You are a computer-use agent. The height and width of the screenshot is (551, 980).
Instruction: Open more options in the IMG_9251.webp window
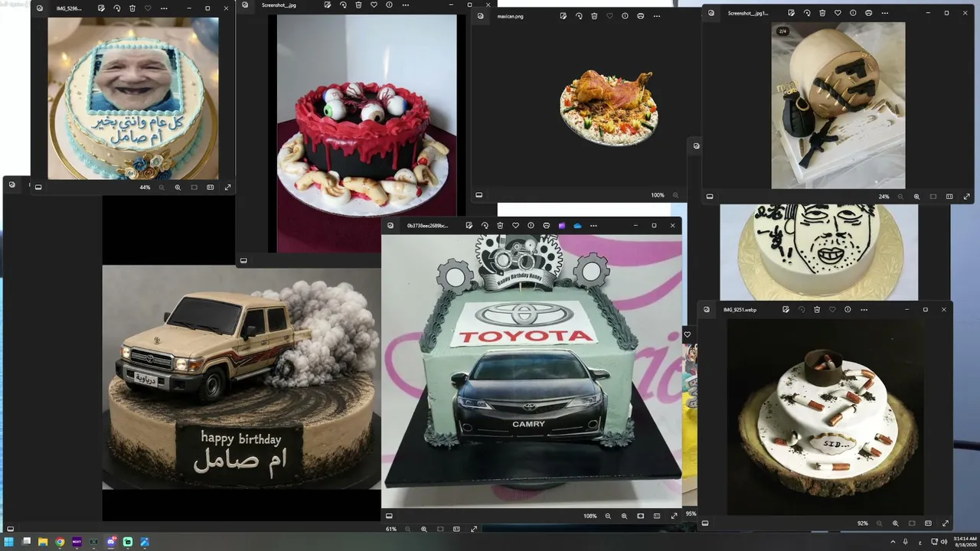(x=864, y=310)
